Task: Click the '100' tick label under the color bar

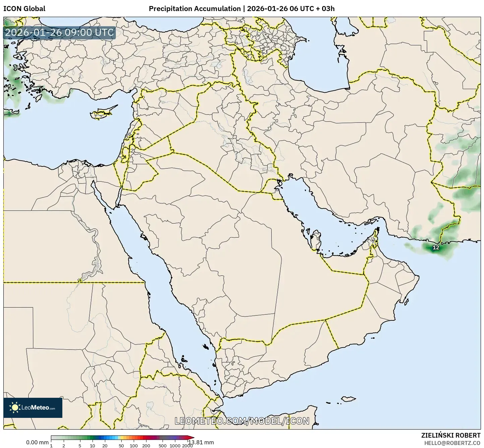Action: pyautogui.click(x=134, y=446)
